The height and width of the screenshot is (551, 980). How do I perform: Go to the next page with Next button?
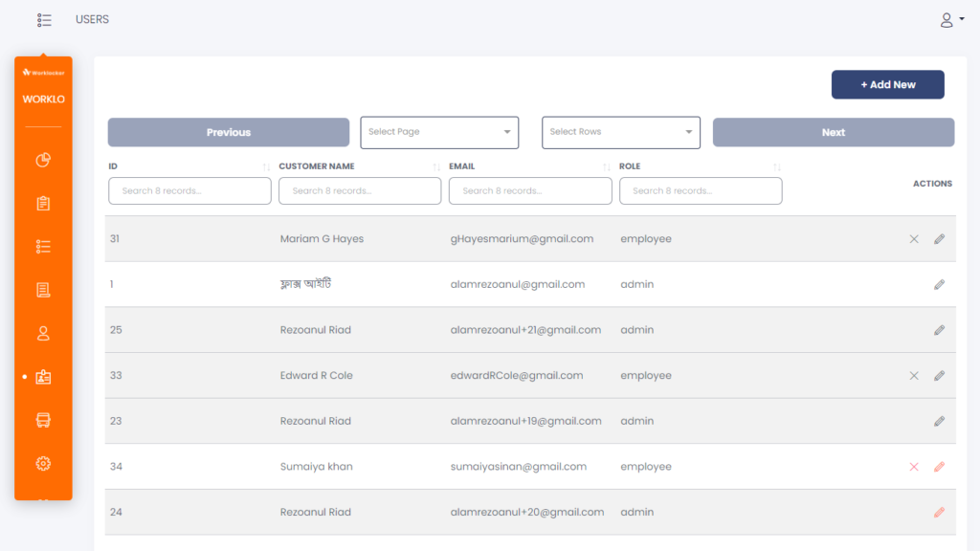click(x=833, y=132)
